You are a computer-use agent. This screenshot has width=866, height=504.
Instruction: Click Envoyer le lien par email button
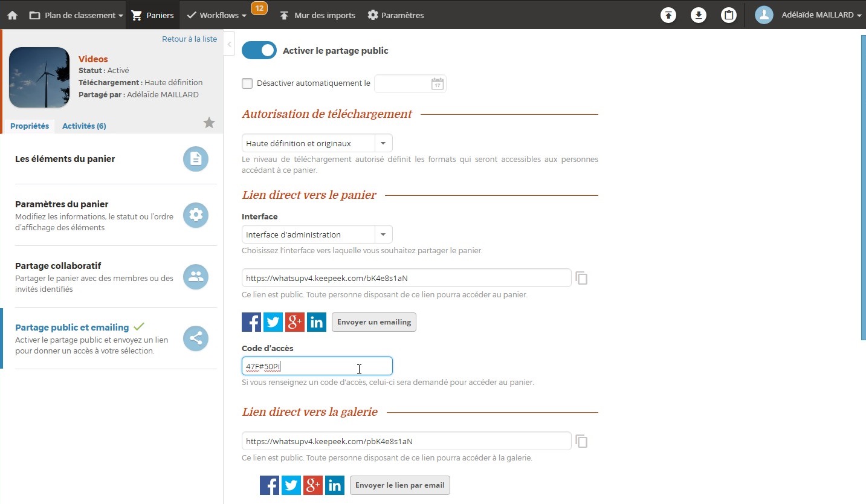tap(400, 485)
